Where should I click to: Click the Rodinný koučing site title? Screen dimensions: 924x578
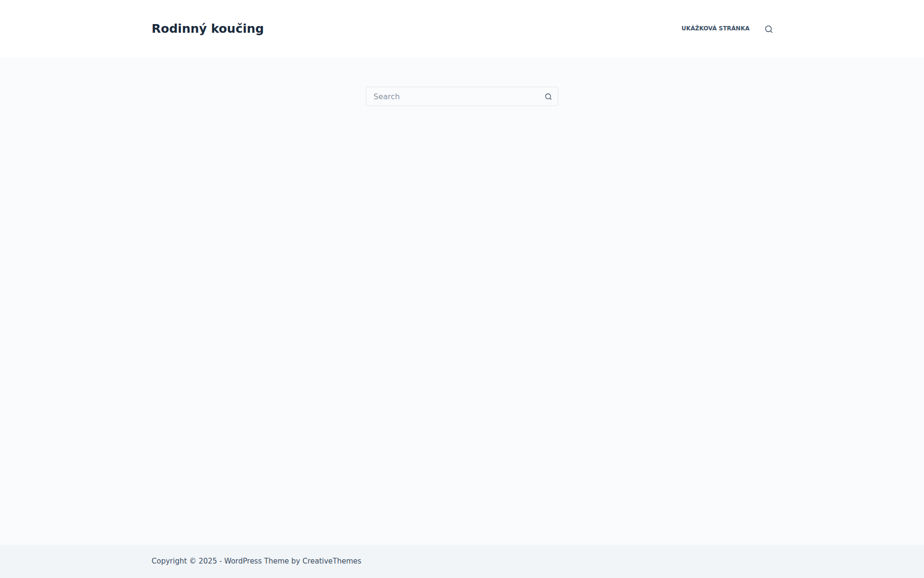pos(207,29)
